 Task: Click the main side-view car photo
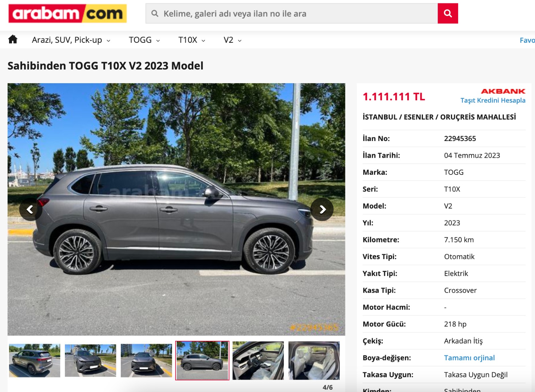[176, 209]
